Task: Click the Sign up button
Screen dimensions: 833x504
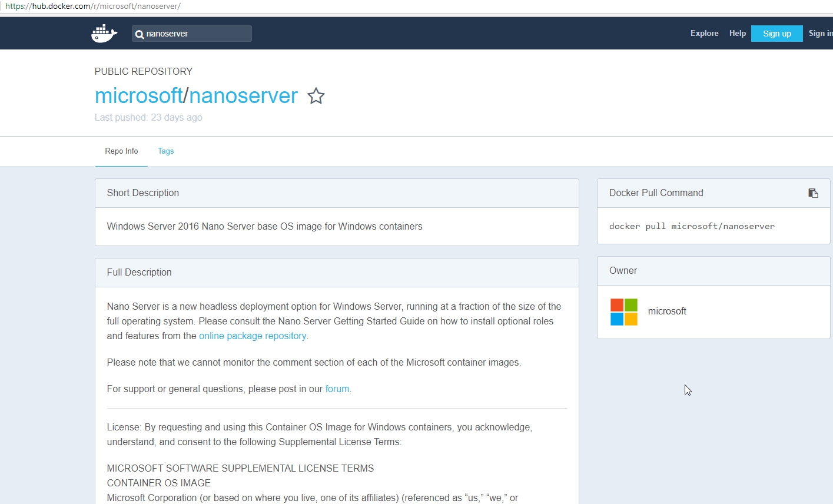Action: click(776, 34)
